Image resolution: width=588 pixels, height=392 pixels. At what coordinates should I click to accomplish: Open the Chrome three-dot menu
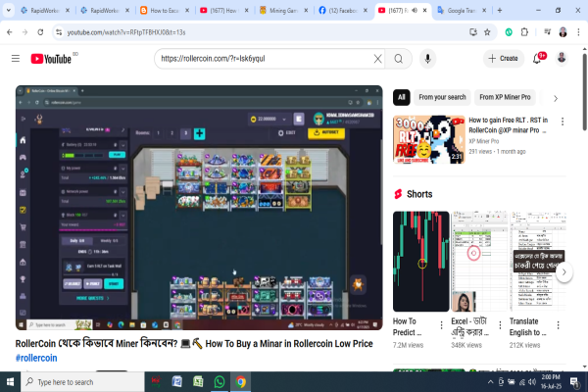pos(578,32)
